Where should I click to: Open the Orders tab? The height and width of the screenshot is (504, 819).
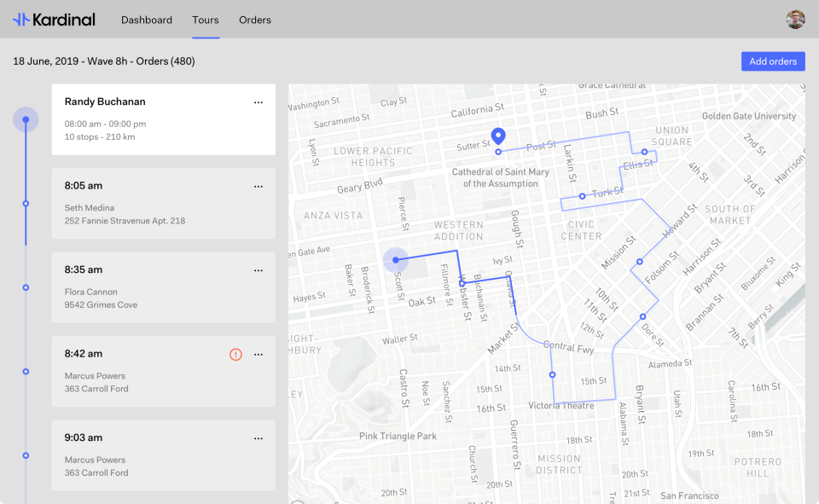click(x=255, y=20)
